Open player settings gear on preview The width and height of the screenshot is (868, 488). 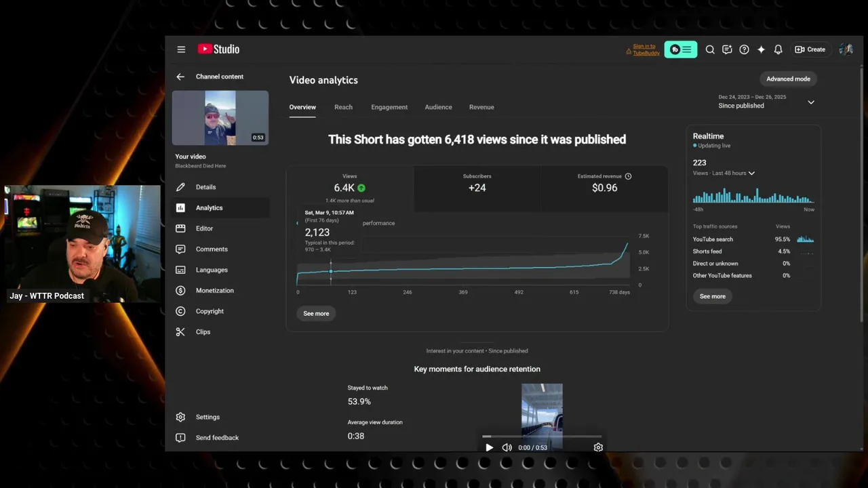[x=598, y=447]
